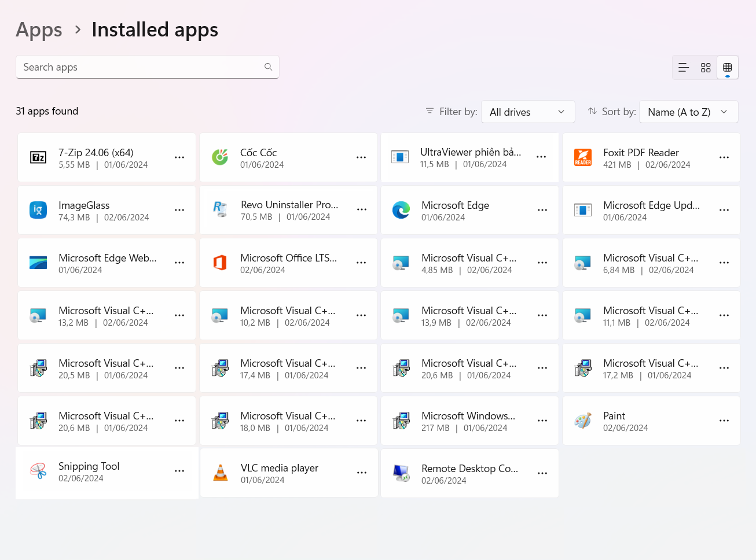
Task: Click the Paint app icon
Action: [x=583, y=421]
